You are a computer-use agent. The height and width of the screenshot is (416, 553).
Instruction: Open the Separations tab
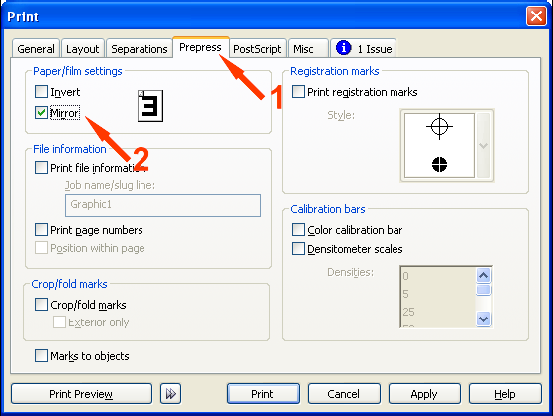[x=139, y=49]
